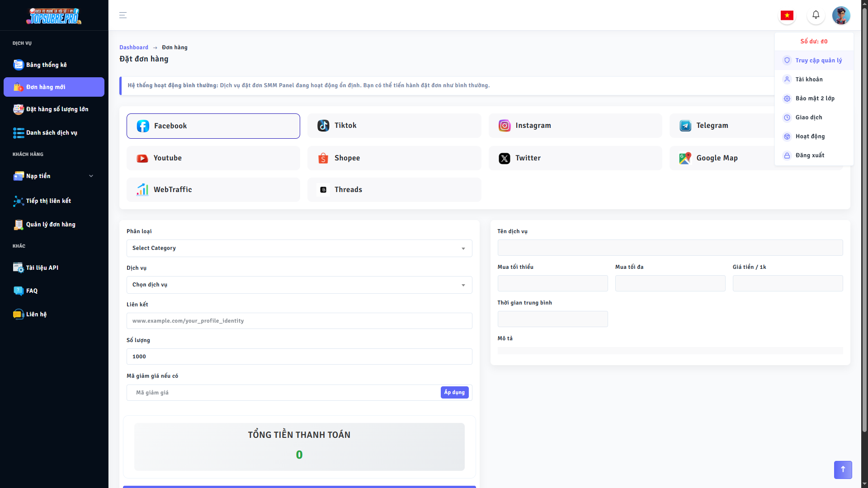This screenshot has width=868, height=488.
Task: Follow the Dashboard breadcrumb link
Action: [x=134, y=47]
